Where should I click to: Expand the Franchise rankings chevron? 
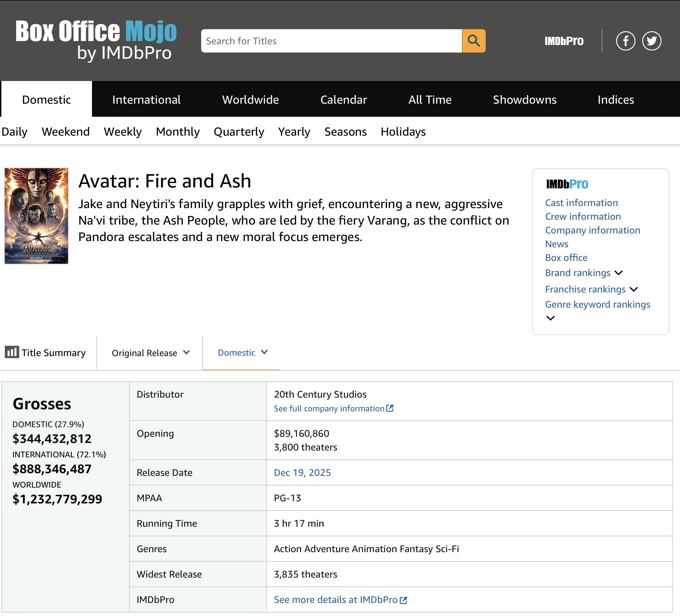634,289
